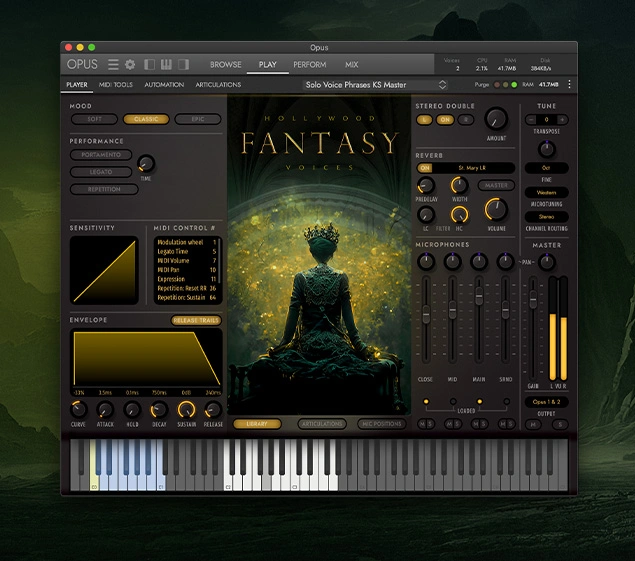The width and height of the screenshot is (635, 561).
Task: Open the Oct fine tune dropdown
Action: click(x=546, y=168)
